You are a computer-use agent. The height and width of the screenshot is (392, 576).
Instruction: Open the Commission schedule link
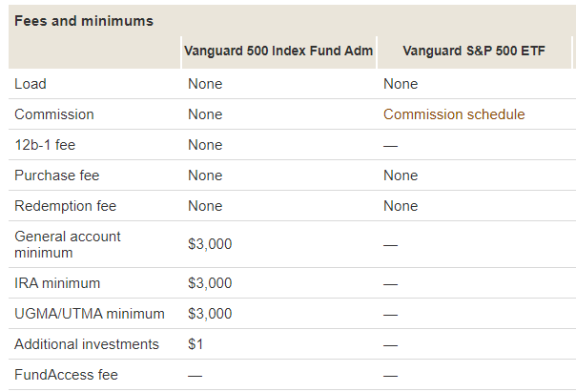coord(454,114)
